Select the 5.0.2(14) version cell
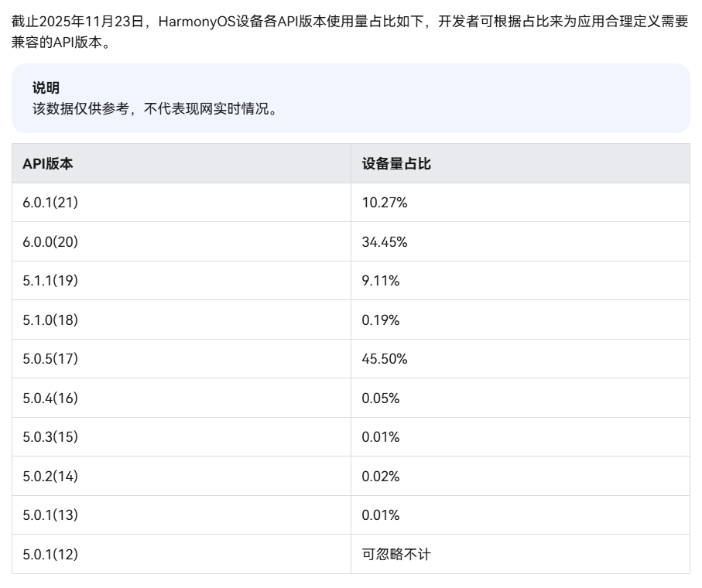Screen dimensions: 702x588 (50, 477)
